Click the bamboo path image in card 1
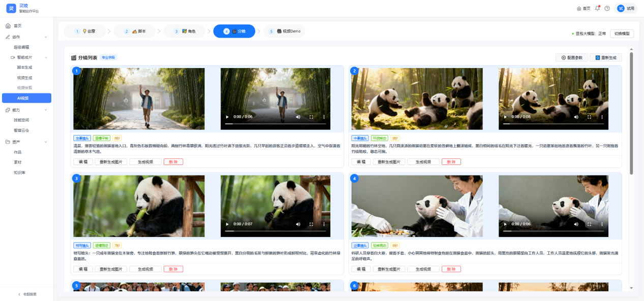This screenshot has width=644, height=301. (139, 99)
